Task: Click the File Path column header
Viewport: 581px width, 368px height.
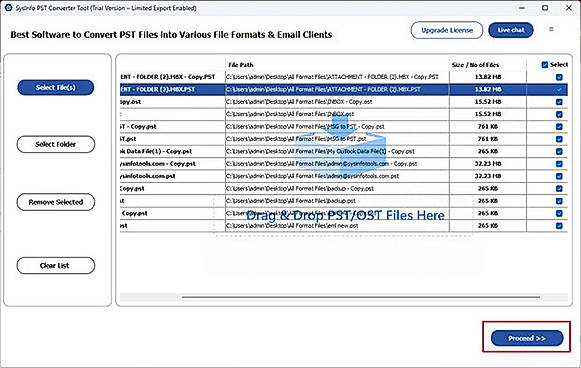Action: tap(241, 64)
